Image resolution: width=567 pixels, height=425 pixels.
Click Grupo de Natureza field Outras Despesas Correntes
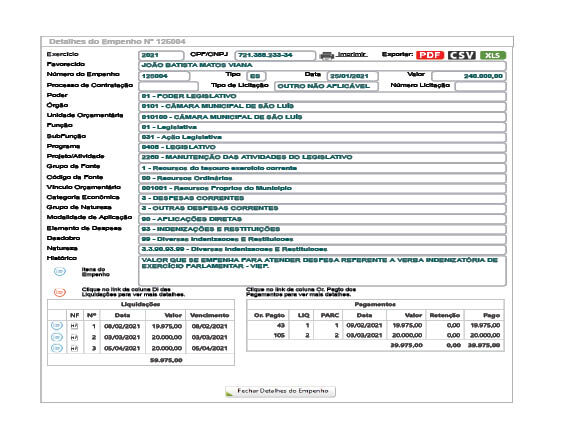point(322,208)
